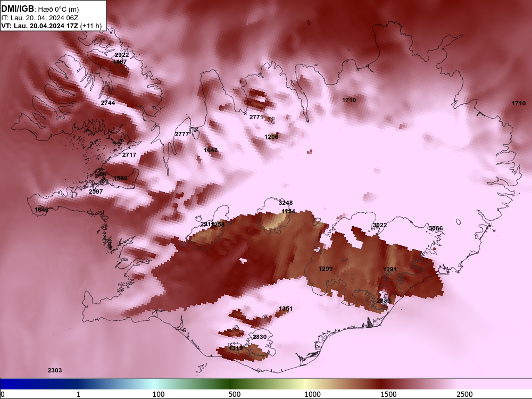The image size is (532, 399).
Task: Click the 2771 value label
Action: tap(256, 117)
